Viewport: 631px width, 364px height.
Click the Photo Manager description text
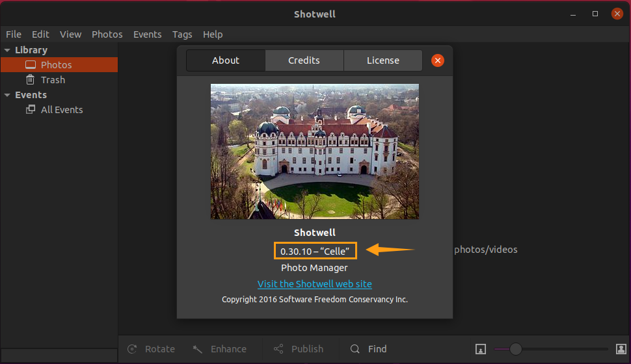(315, 268)
